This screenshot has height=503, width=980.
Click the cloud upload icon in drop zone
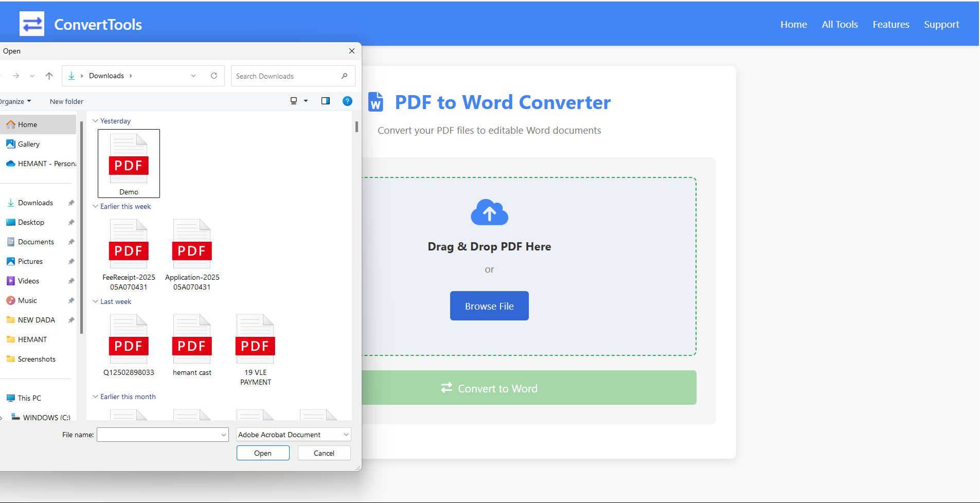489,212
